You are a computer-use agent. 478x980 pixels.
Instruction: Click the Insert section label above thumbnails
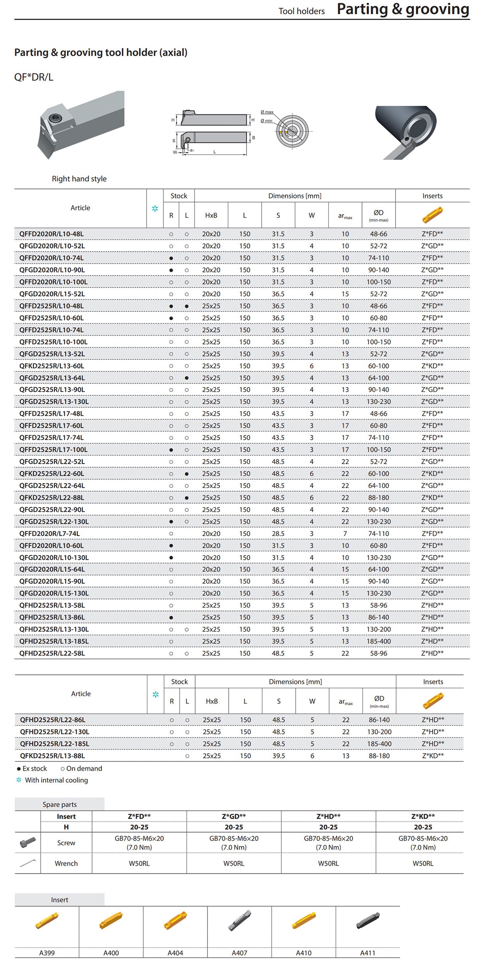[x=59, y=900]
